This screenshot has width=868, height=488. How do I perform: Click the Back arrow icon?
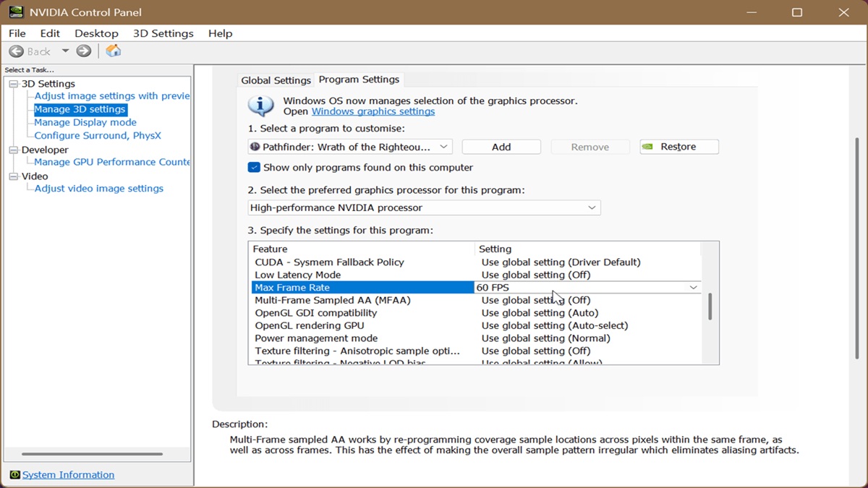16,51
